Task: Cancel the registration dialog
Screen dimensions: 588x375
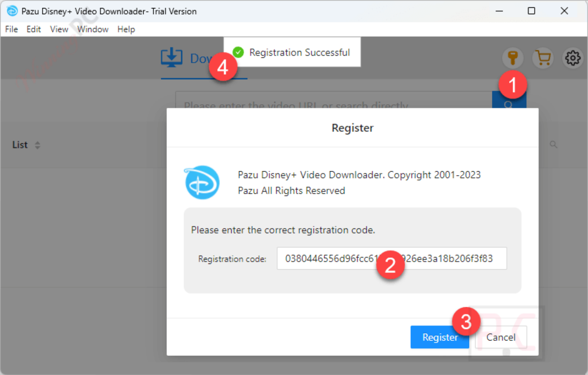Action: (501, 337)
